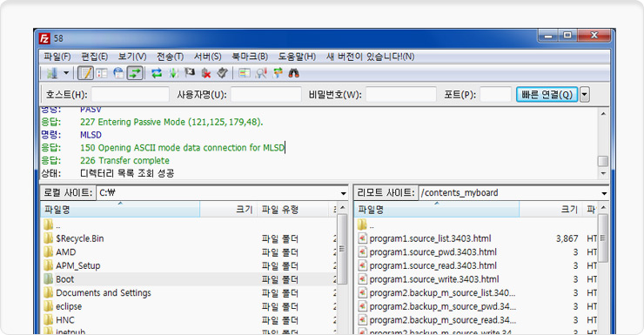The height and width of the screenshot is (335, 644).
Task: Click message log scroll up arrow
Action: pyautogui.click(x=602, y=114)
